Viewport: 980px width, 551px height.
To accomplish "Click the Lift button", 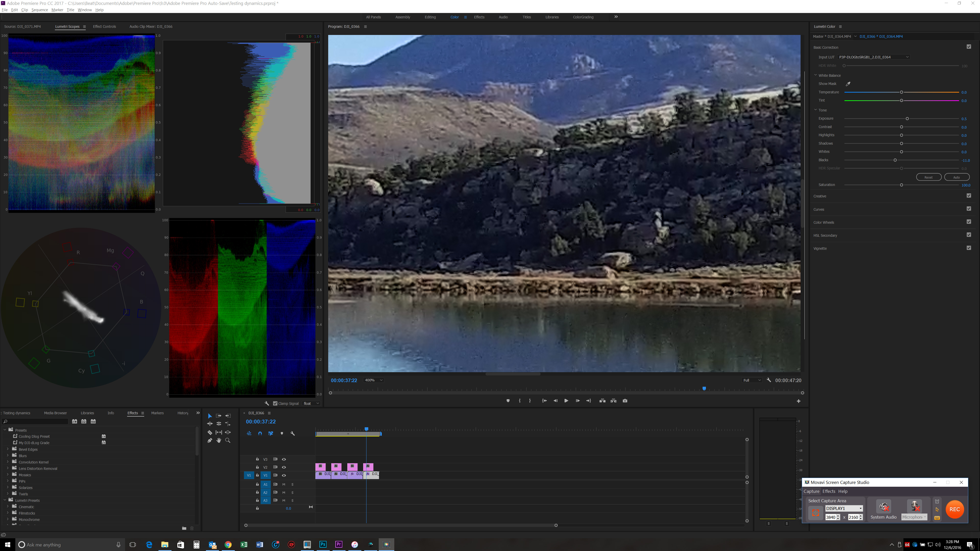I will click(x=603, y=401).
